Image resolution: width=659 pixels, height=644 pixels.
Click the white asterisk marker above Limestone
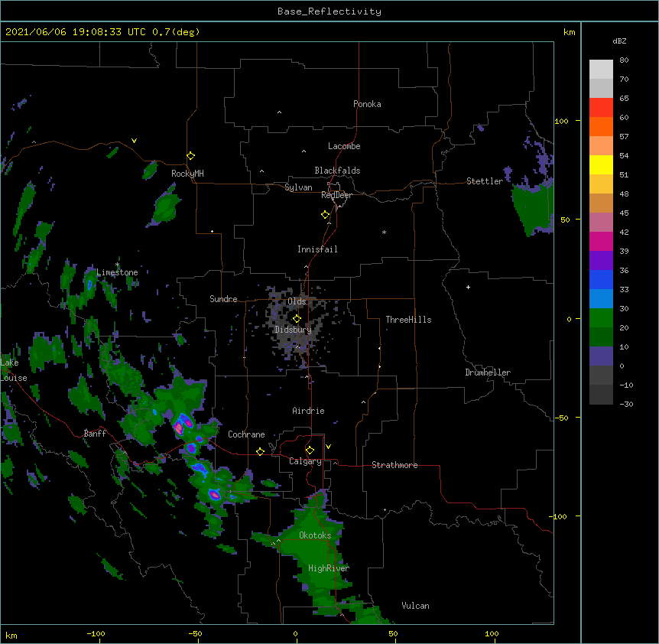118,265
